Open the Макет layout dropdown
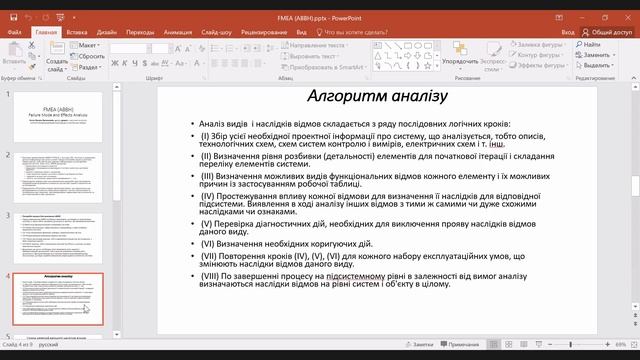Image resolution: width=640 pixels, height=360 pixels. (x=85, y=45)
